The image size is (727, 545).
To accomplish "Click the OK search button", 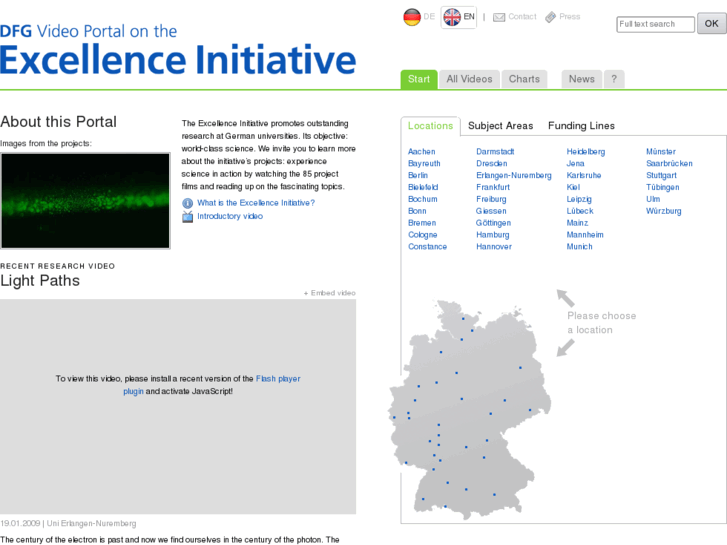I will [711, 24].
